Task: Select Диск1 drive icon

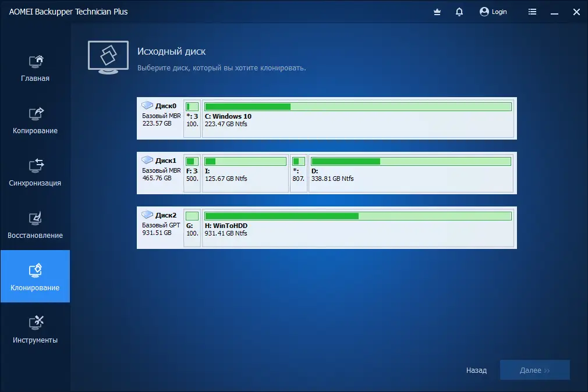Action: click(x=147, y=160)
